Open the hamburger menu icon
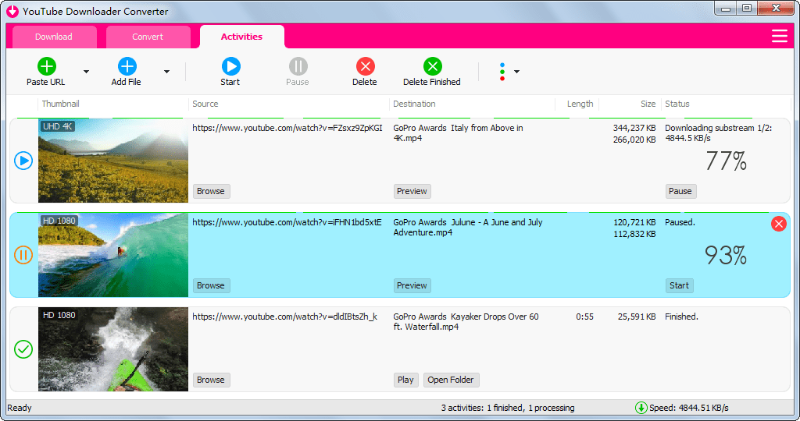This screenshot has width=800, height=421. (779, 36)
